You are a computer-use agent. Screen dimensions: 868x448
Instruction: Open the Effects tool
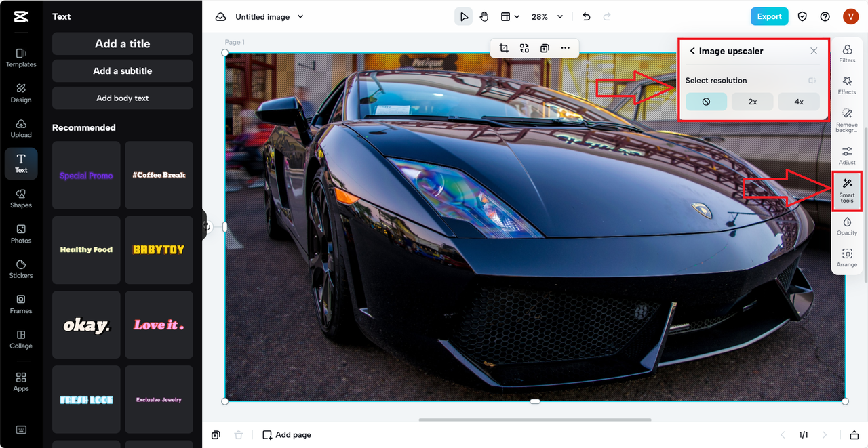847,85
